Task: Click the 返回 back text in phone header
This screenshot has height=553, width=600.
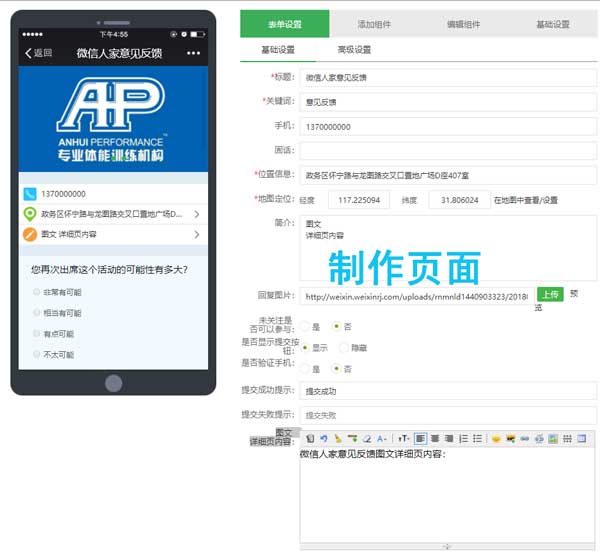Action: pyautogui.click(x=42, y=53)
